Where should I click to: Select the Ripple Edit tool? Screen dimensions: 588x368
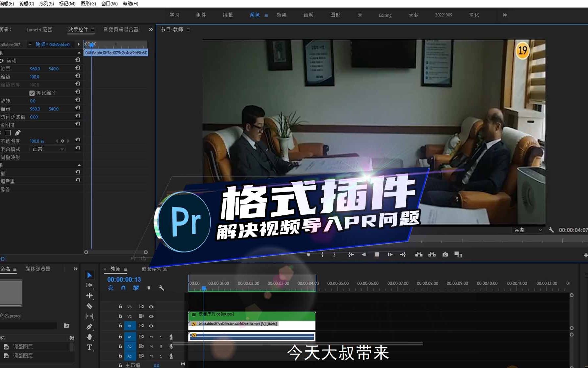(89, 295)
